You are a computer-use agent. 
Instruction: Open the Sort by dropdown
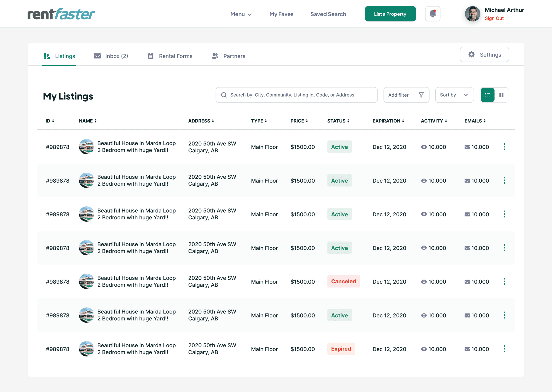[x=454, y=95]
